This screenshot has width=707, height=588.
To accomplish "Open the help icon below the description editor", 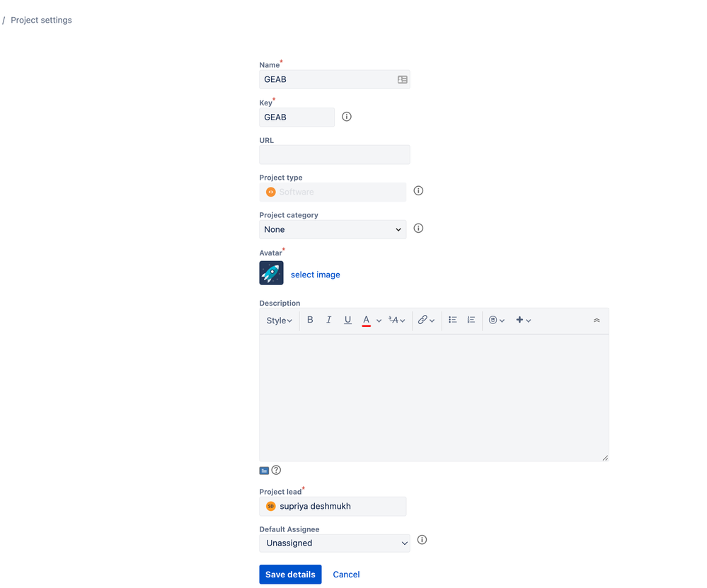I will click(x=276, y=470).
